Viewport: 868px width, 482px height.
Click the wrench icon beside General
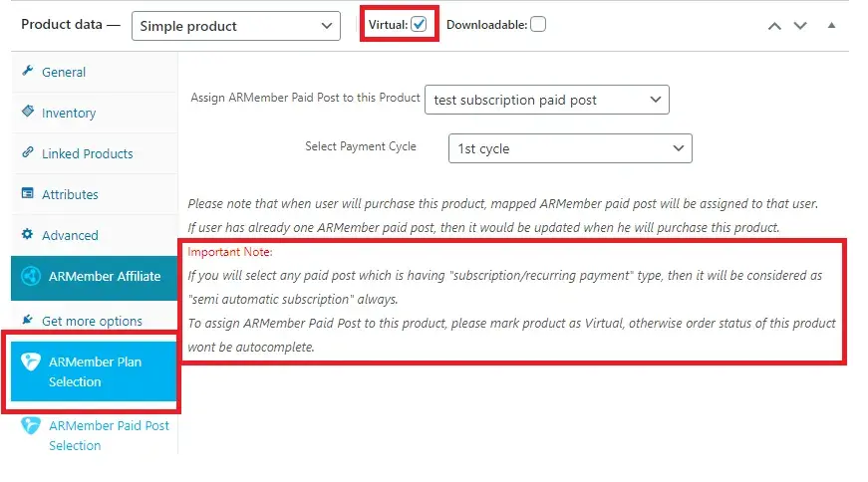point(28,72)
